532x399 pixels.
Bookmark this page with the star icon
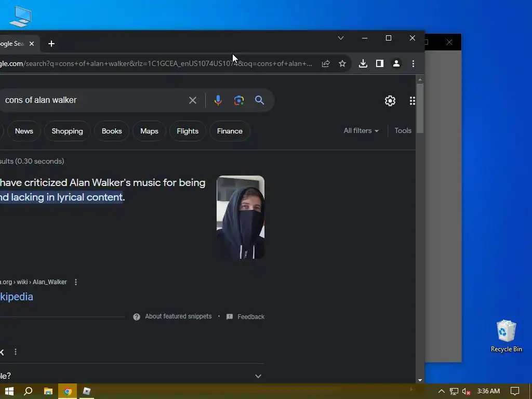(342, 63)
